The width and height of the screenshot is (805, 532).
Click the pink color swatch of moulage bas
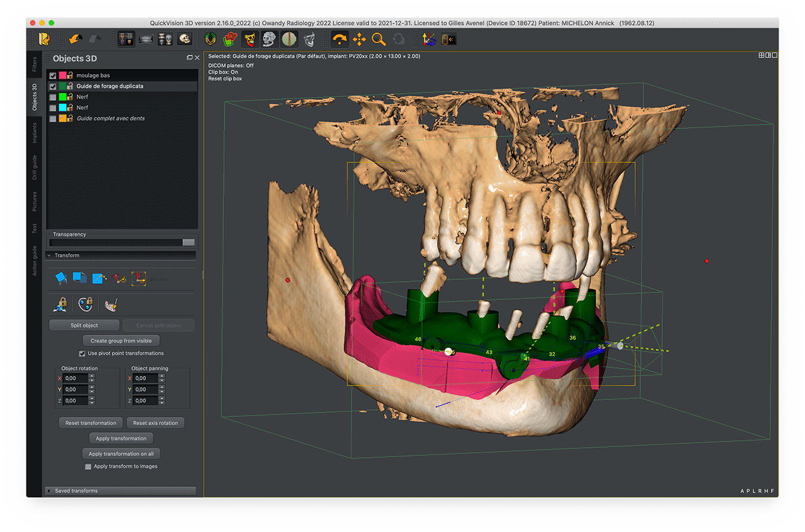pos(62,75)
